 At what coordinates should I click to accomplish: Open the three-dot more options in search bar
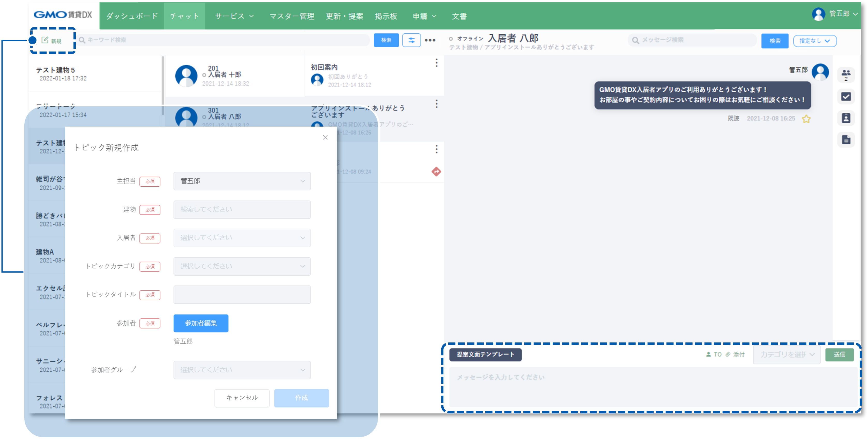(430, 40)
